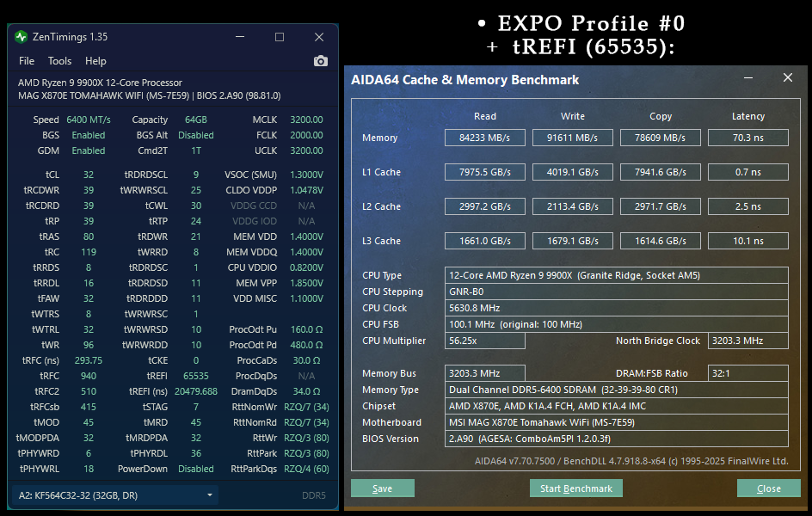Viewport: 812px width, 516px height.
Task: Maximize the ZenTimings window
Action: click(280, 37)
